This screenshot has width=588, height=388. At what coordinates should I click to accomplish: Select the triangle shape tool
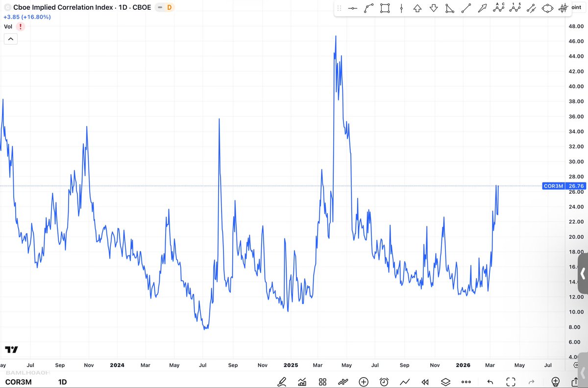click(450, 8)
